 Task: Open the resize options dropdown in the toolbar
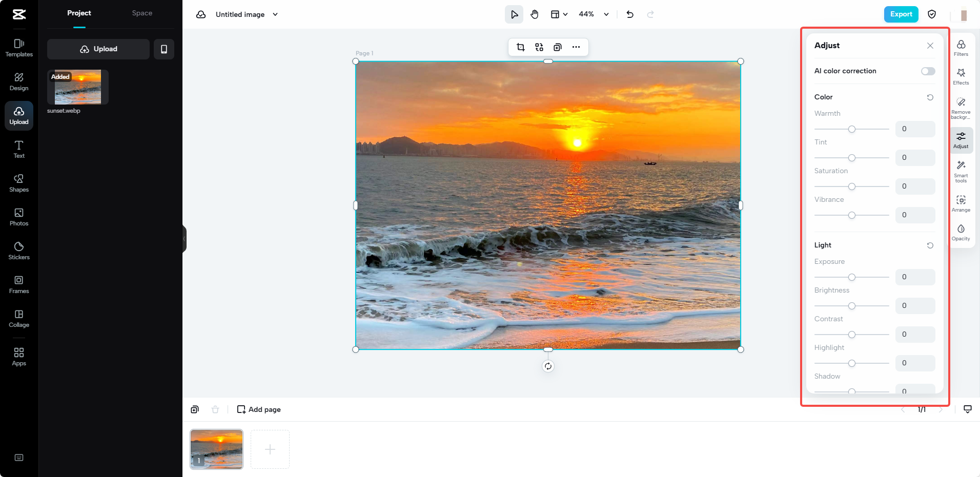point(559,14)
